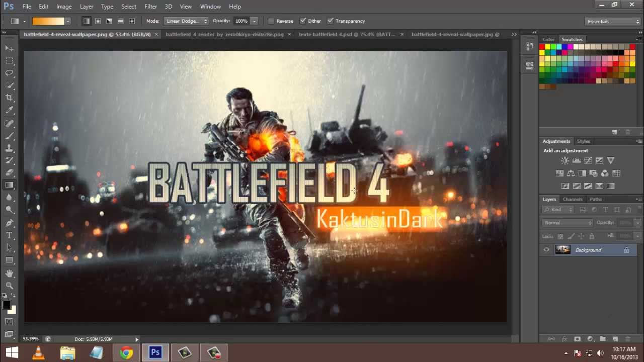Open the layer blend mode Normal dropdown

pyautogui.click(x=568, y=223)
